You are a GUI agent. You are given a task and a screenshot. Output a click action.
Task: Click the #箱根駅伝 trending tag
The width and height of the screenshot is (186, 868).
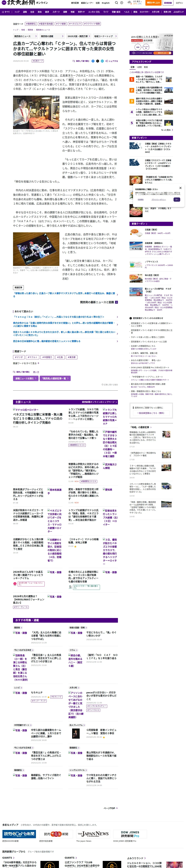point(31,24)
